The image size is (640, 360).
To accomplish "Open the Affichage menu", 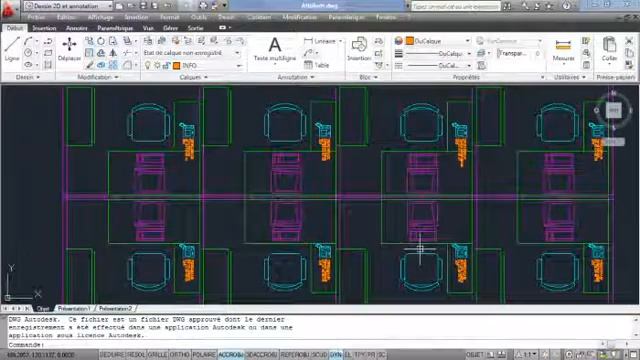I will (x=100, y=17).
